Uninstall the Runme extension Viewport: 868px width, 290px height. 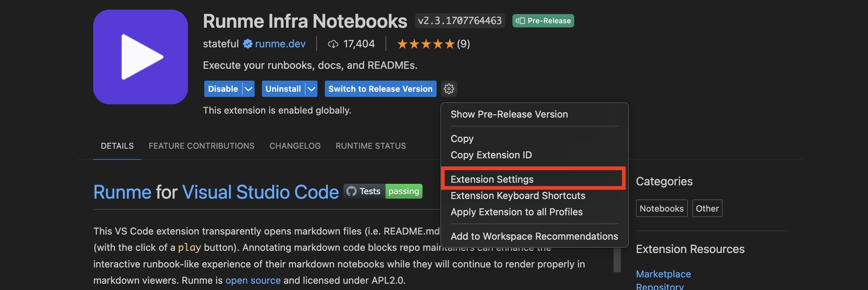[x=283, y=89]
